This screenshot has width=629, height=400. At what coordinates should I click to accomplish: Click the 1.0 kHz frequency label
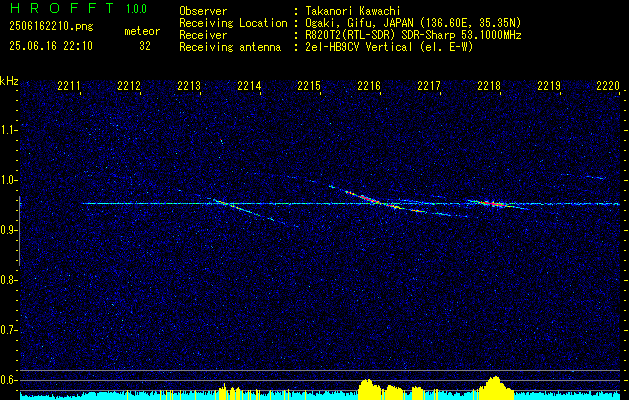8,180
